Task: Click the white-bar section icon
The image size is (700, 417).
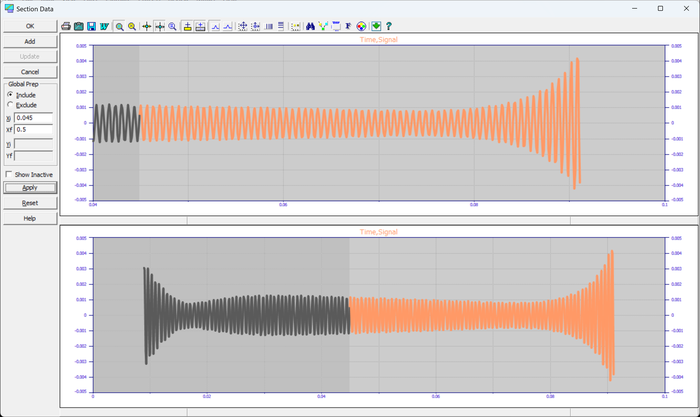Action: point(200,26)
